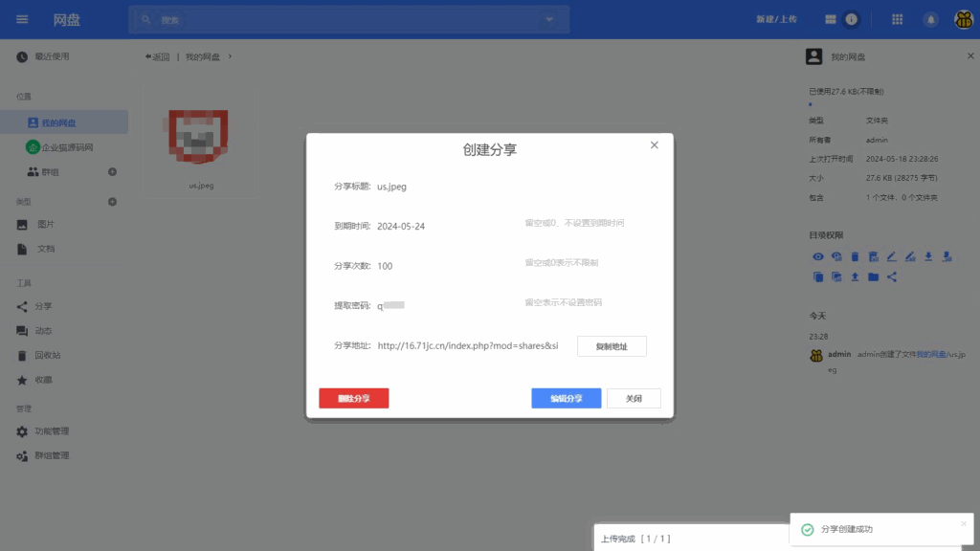Click the blue 编辑分享 button

pos(565,398)
